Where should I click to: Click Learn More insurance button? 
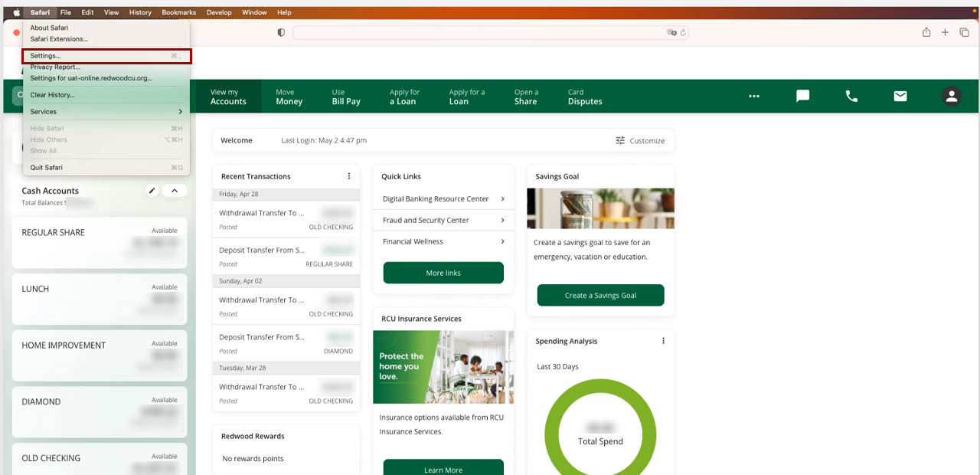coord(443,467)
